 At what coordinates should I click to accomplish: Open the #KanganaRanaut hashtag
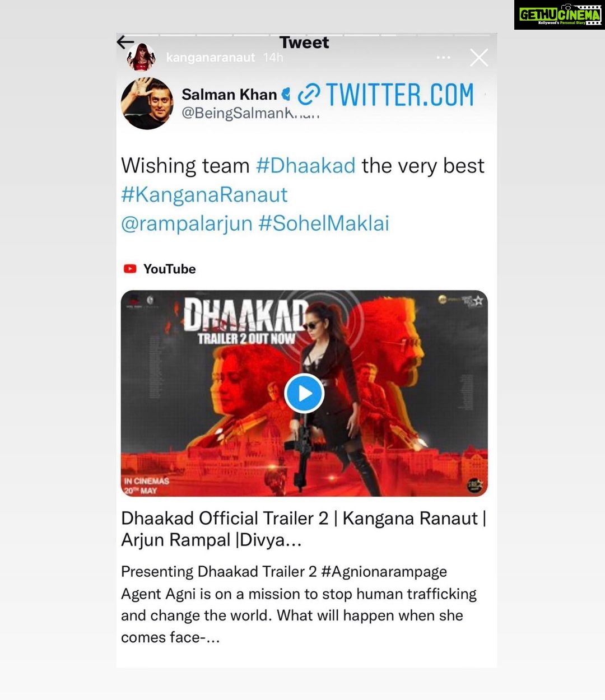pyautogui.click(x=204, y=195)
